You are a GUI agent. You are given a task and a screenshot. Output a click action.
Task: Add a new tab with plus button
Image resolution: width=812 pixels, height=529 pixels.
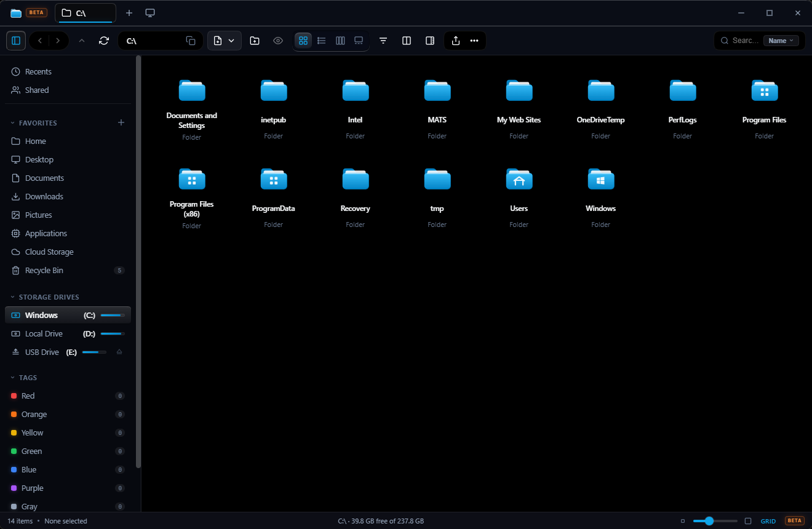click(129, 13)
